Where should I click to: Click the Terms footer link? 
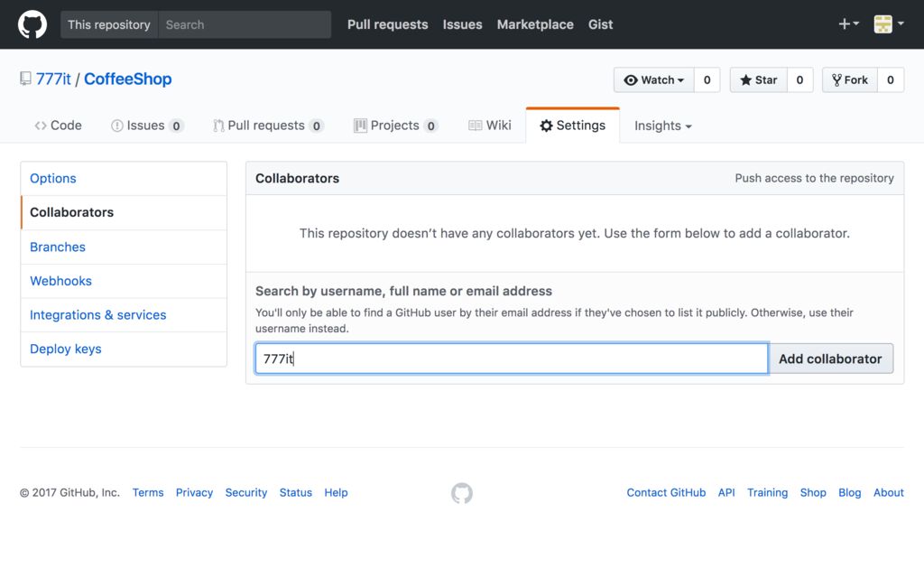tap(148, 492)
